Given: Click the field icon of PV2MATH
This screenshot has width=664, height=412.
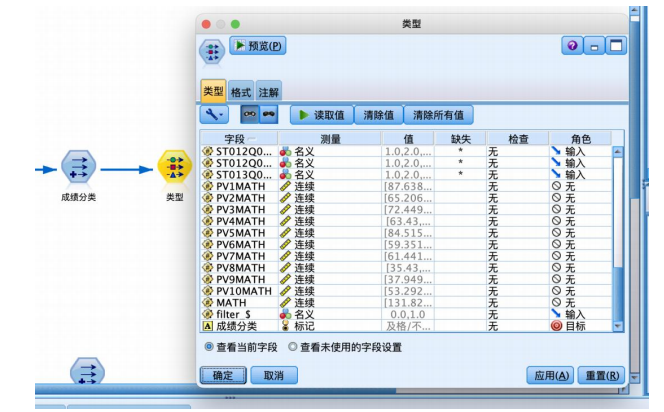Looking at the screenshot, I should (208, 198).
